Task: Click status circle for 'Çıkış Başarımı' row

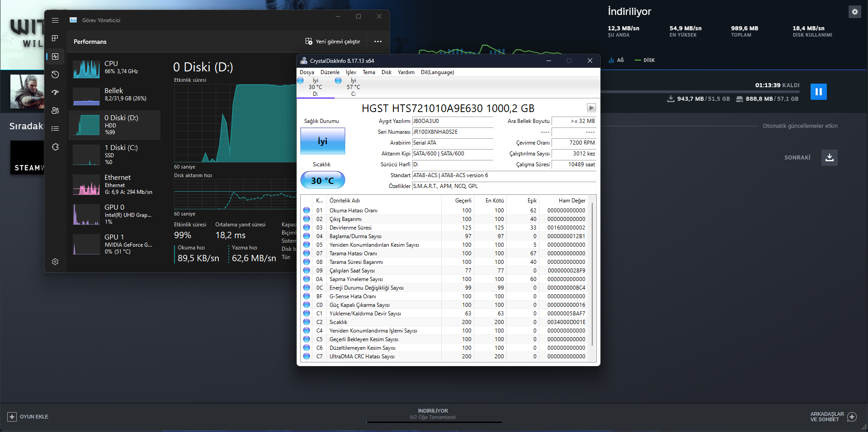Action: [x=307, y=219]
